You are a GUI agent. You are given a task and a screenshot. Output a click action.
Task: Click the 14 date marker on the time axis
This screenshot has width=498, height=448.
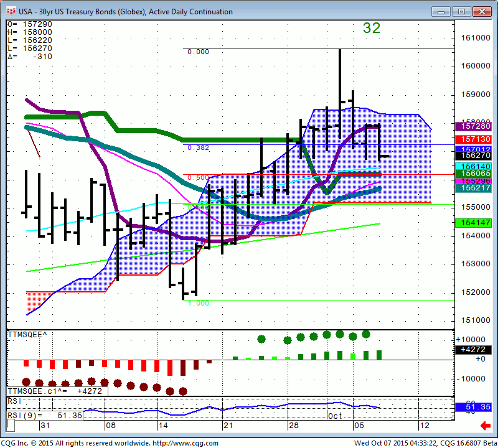coord(163,426)
